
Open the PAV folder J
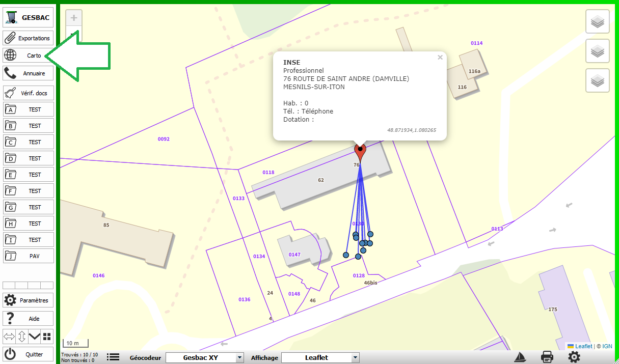tap(28, 256)
